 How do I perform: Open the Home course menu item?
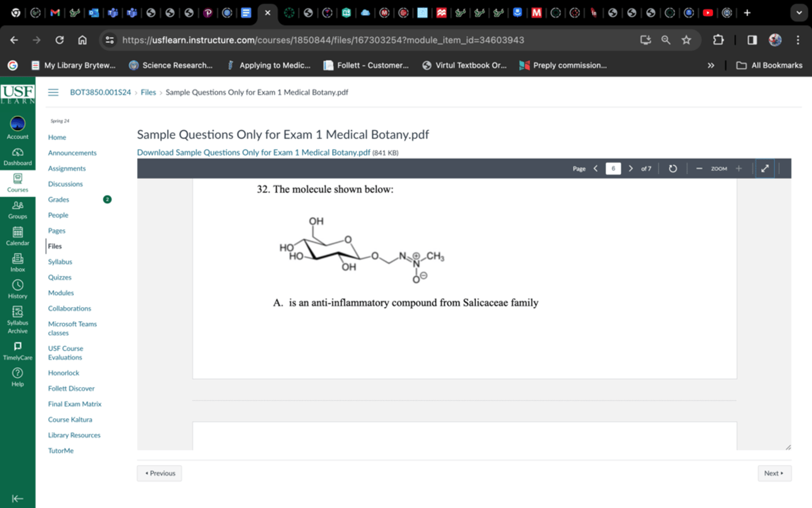[57, 137]
